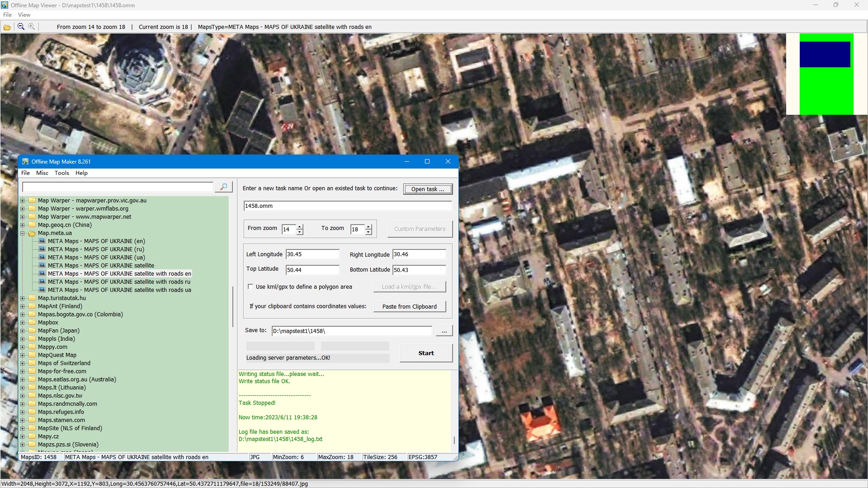This screenshot has width=868, height=488.
Task: Open the View menu of Map Viewer
Action: point(24,15)
